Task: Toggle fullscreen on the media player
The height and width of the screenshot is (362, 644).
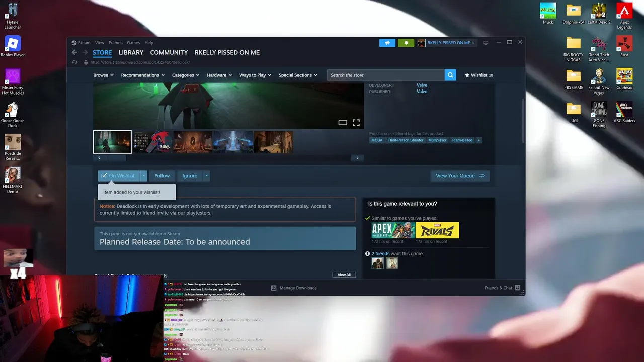Action: point(356,123)
